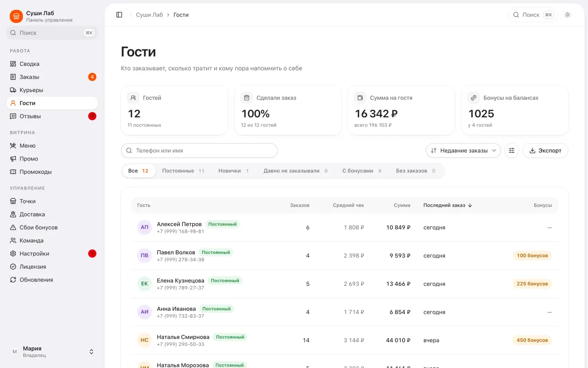Click the Суши Лаб breadcrumb link
Viewport: 588px width, 368px height.
pos(149,15)
